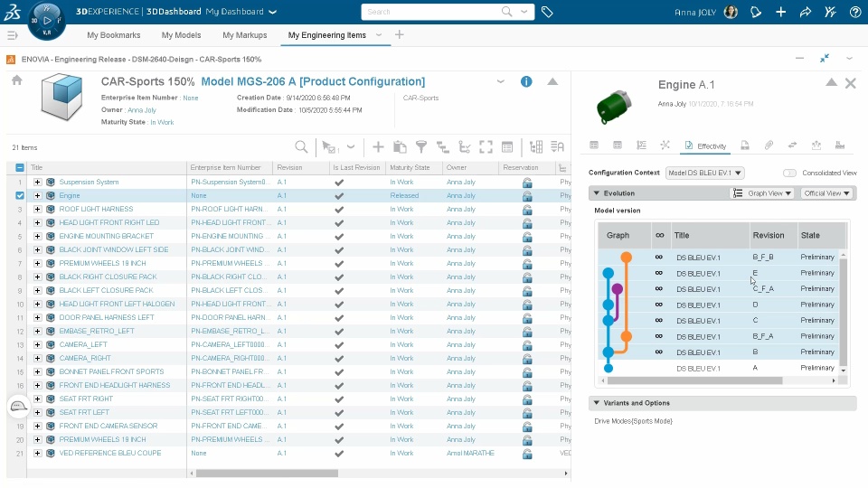Viewport: 868px width, 488px height.
Task: Open the My Engineering Items tab chevron
Action: pos(379,35)
